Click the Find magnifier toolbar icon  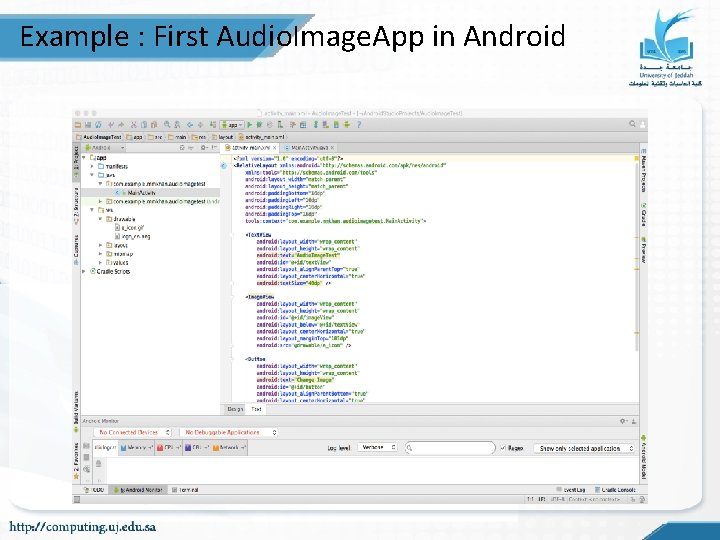[x=167, y=125]
